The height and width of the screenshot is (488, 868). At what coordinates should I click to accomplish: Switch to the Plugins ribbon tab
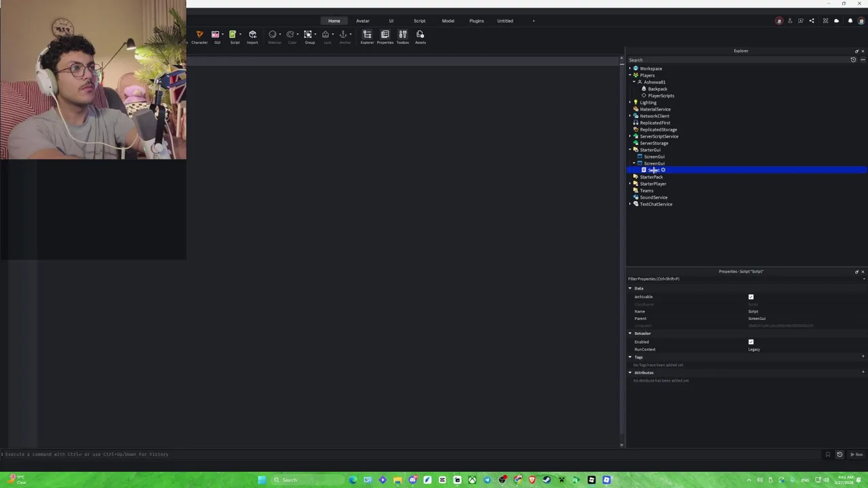pos(477,21)
